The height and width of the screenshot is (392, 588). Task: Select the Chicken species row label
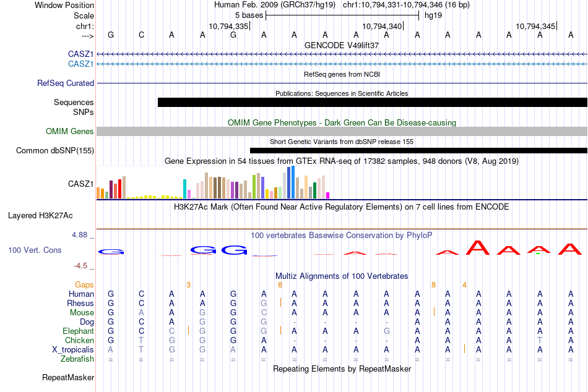(x=79, y=340)
